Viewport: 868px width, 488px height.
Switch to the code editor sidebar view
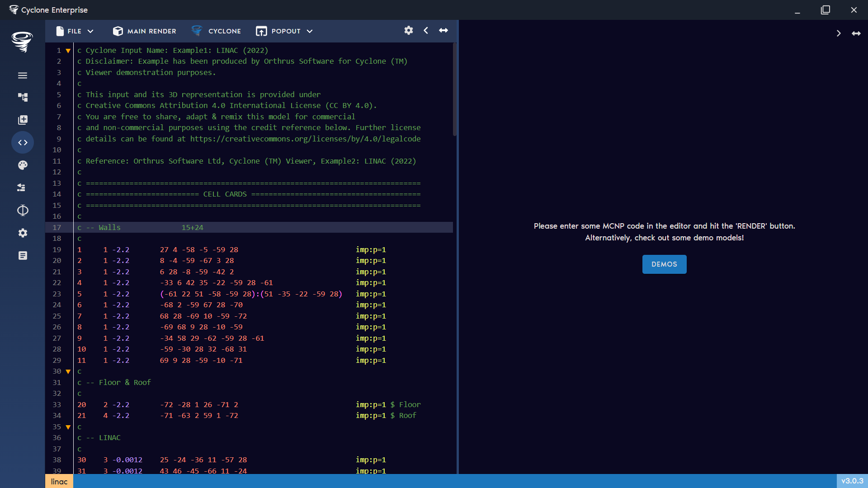click(x=23, y=142)
